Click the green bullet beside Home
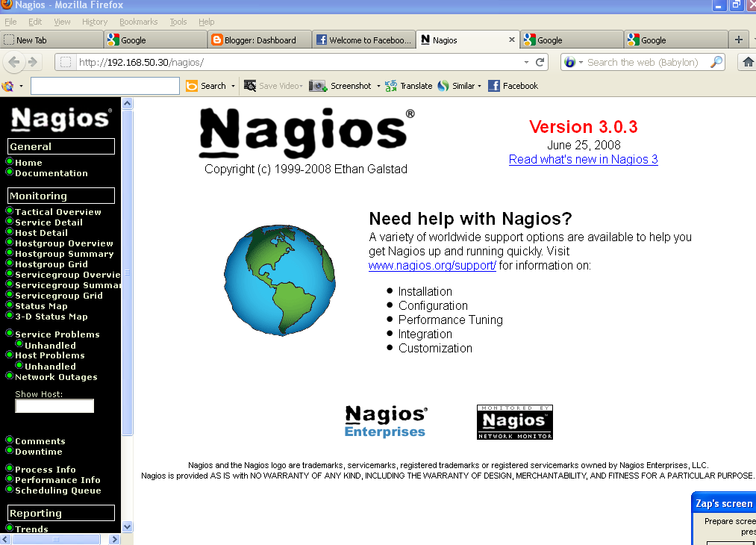Viewport: 756px width, 545px height. pos(9,161)
